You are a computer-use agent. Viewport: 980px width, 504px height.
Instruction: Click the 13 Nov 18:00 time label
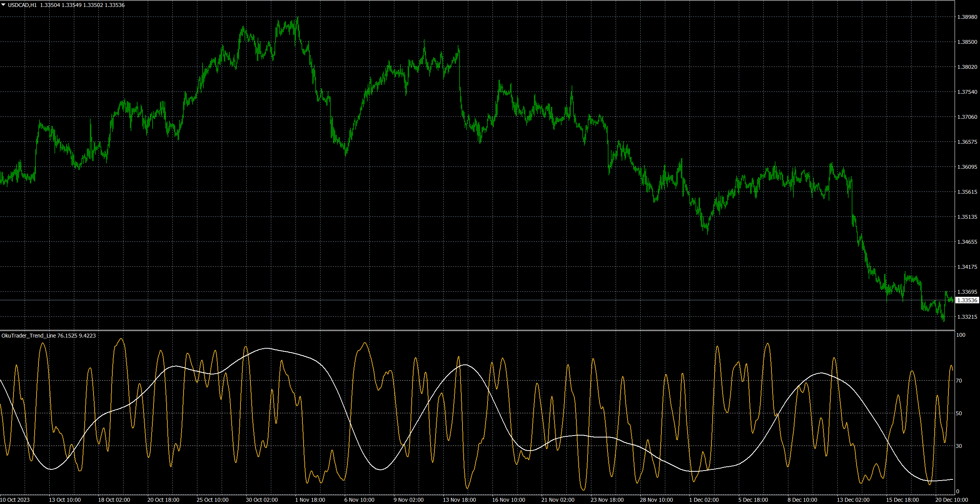pyautogui.click(x=459, y=500)
